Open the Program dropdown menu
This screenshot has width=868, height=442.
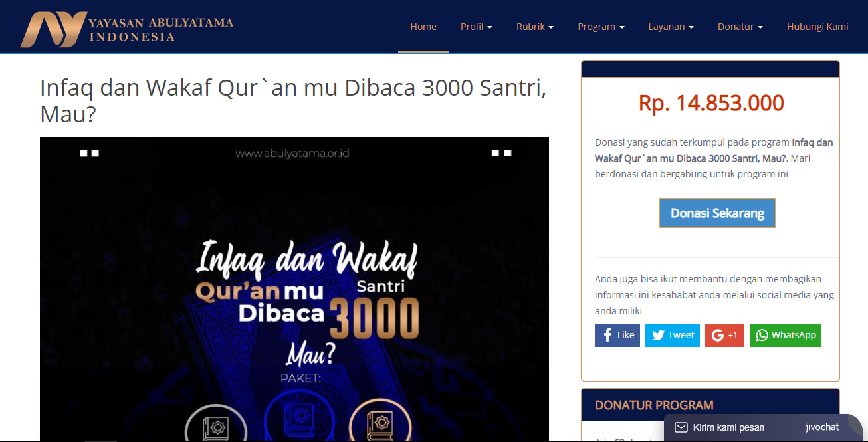[601, 27]
